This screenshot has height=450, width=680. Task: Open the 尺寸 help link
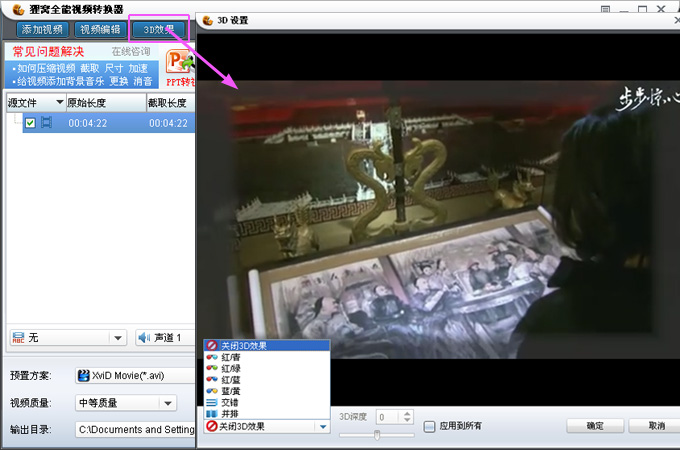coord(114,68)
